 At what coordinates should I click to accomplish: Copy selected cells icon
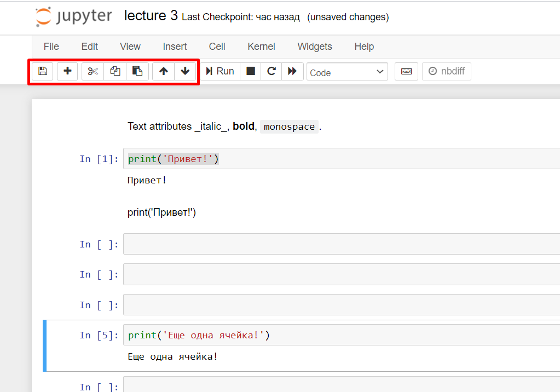[x=115, y=71]
